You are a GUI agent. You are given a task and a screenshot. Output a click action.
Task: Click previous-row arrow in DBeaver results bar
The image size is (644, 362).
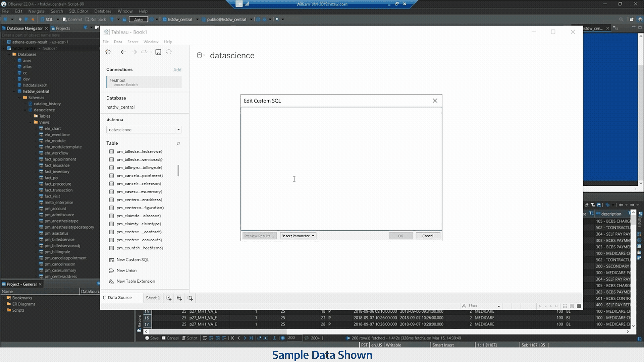239,338
